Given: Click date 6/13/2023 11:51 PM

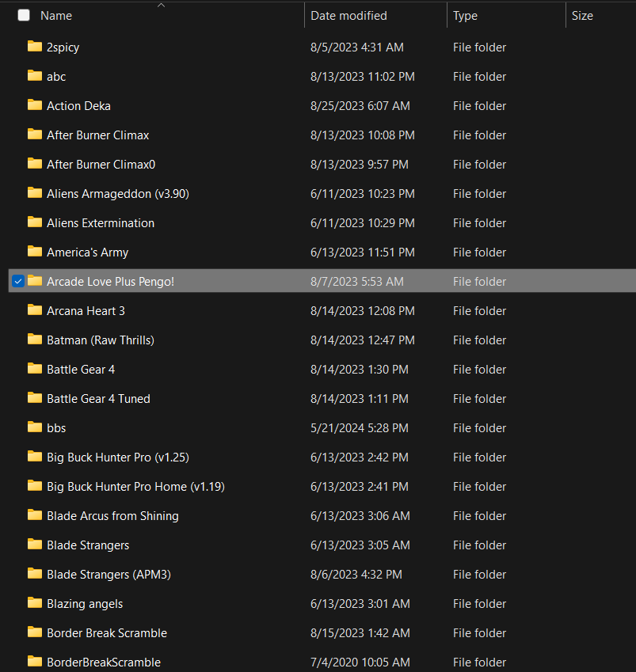Looking at the screenshot, I should pos(363,252).
